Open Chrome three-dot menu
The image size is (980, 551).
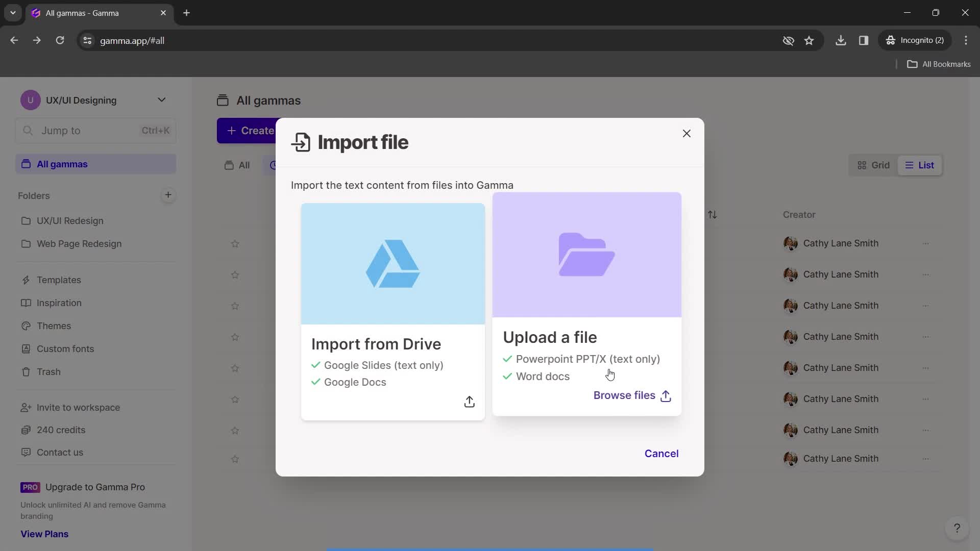(966, 40)
